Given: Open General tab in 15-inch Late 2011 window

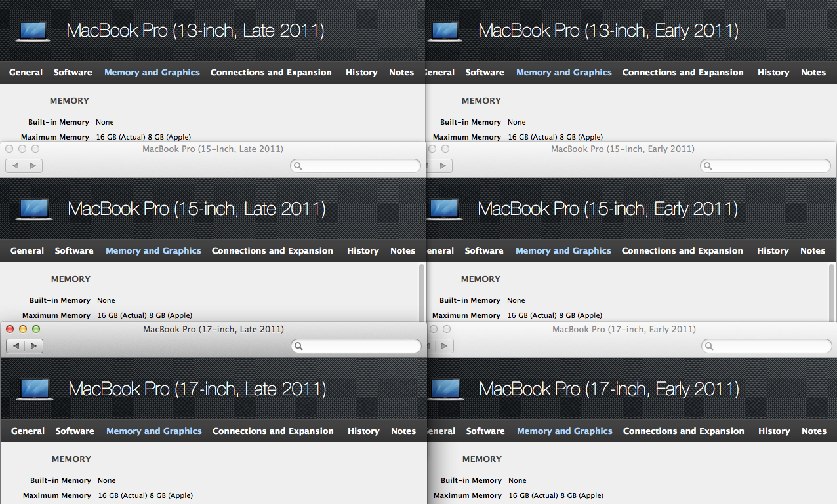Looking at the screenshot, I should 28,251.
